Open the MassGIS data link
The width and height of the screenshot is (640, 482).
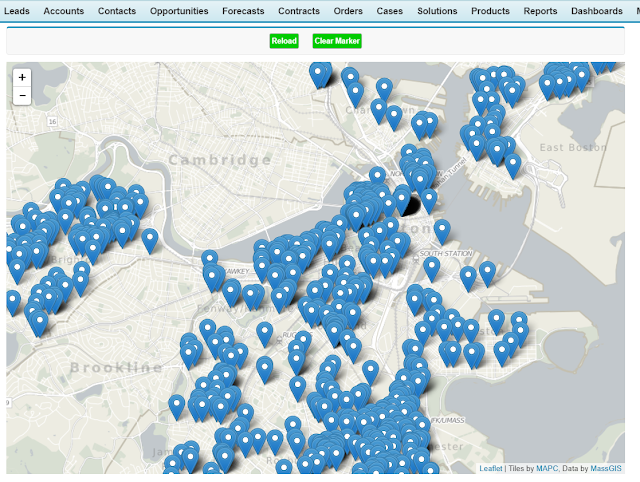(606, 469)
